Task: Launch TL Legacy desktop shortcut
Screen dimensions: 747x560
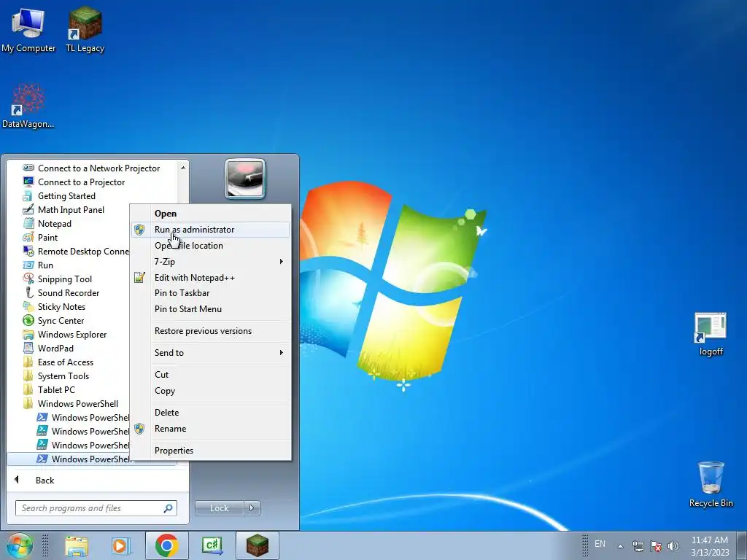Action: (85, 30)
